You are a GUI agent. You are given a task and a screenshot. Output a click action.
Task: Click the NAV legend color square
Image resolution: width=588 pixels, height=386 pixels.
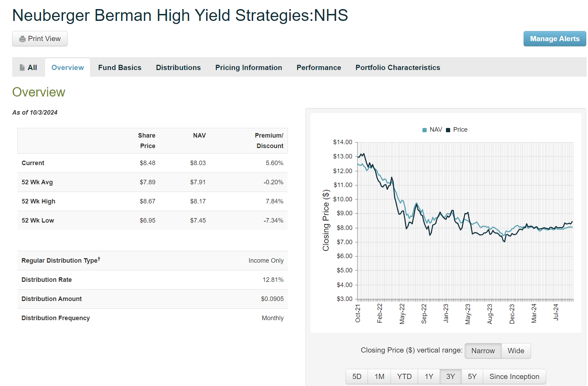424,130
